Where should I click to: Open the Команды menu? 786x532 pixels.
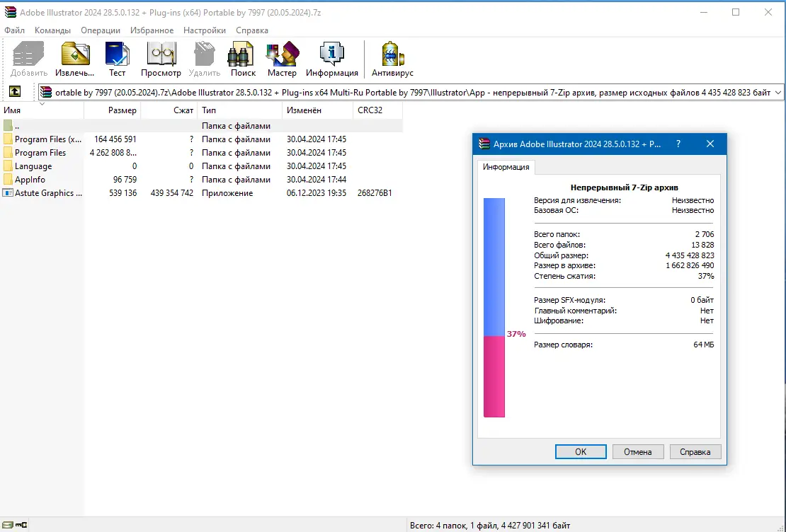pos(52,30)
